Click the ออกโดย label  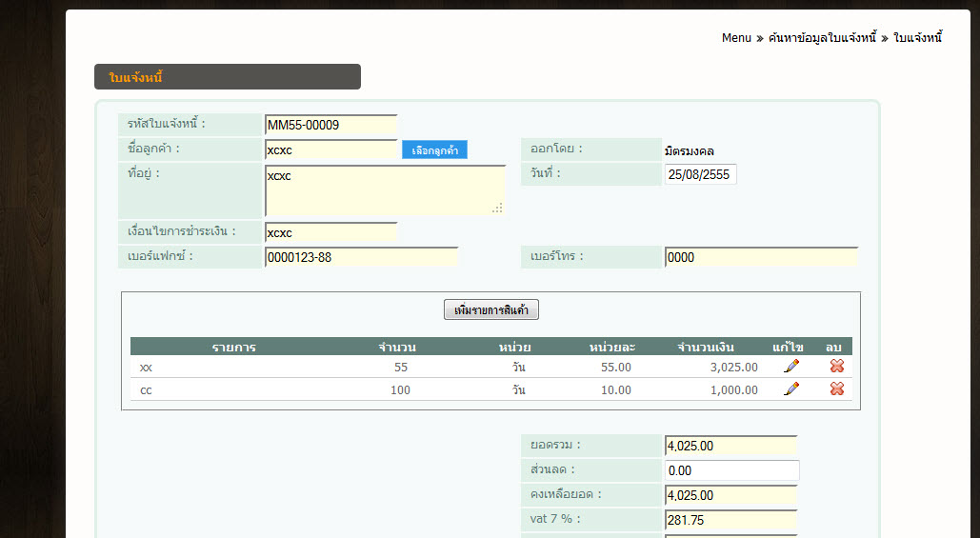[x=556, y=149]
